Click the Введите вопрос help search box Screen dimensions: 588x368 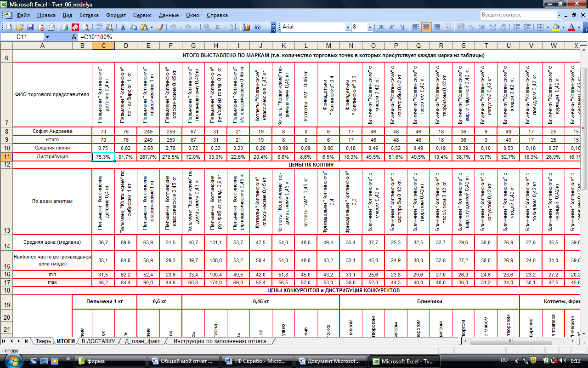520,15
